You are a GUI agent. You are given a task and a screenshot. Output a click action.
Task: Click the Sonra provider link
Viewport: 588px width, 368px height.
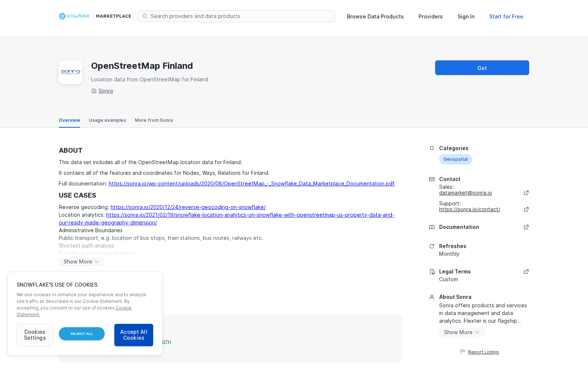tap(105, 91)
